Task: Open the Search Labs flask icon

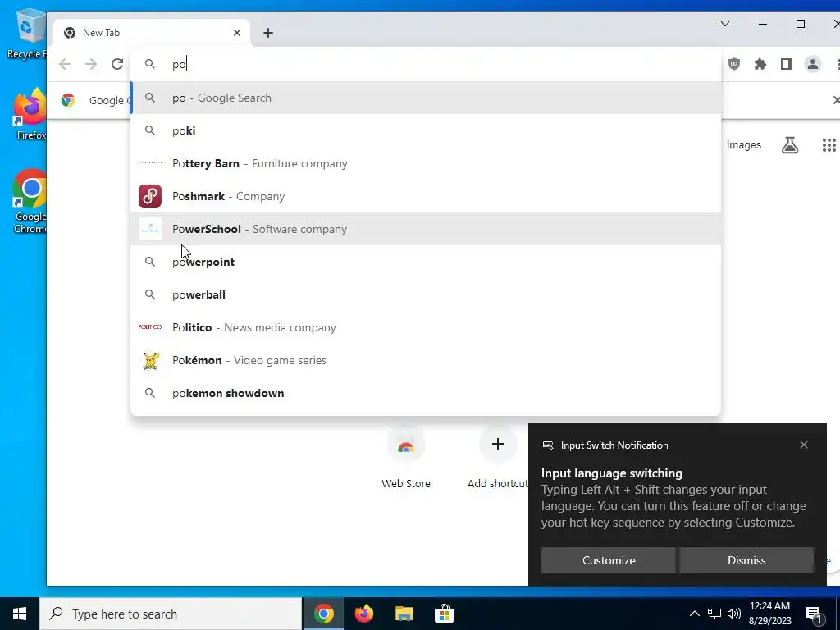Action: click(790, 144)
